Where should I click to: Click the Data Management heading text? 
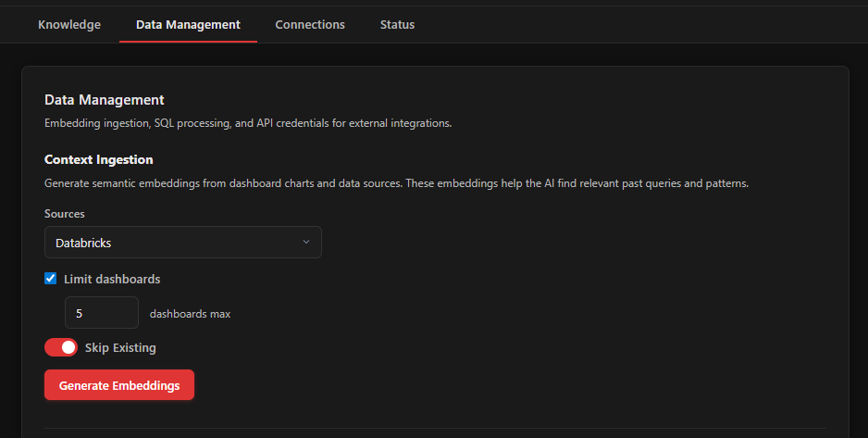(104, 100)
